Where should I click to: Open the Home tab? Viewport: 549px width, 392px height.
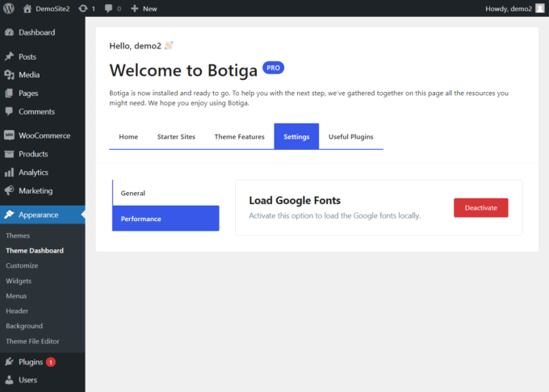pyautogui.click(x=128, y=136)
